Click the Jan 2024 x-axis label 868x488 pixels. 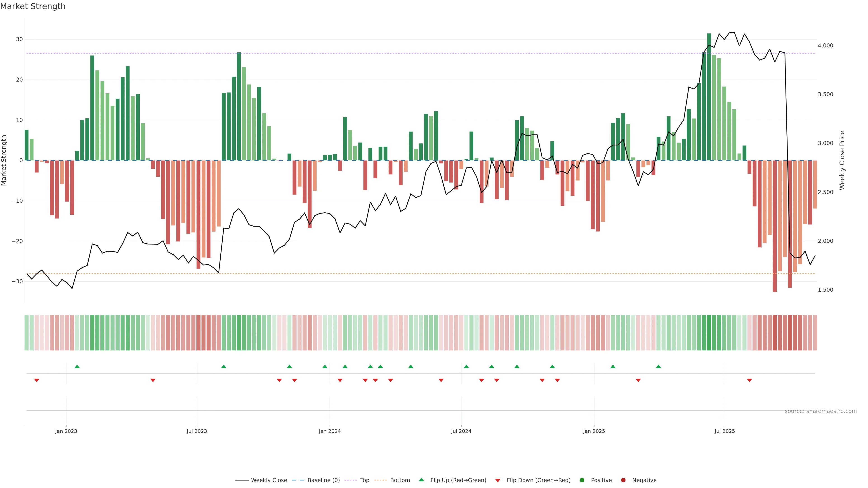click(330, 431)
